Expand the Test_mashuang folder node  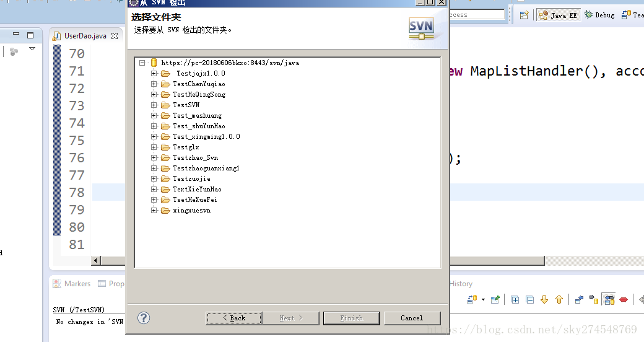pos(154,115)
